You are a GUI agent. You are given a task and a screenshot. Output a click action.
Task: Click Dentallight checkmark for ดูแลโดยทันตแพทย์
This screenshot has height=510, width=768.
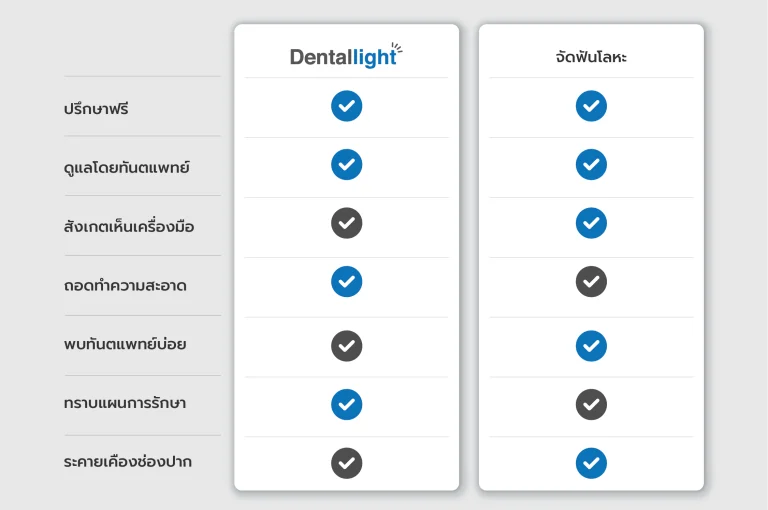[x=346, y=164]
